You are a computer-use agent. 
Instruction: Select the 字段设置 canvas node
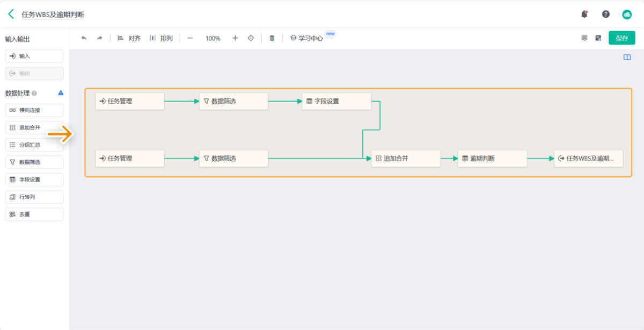coord(336,101)
